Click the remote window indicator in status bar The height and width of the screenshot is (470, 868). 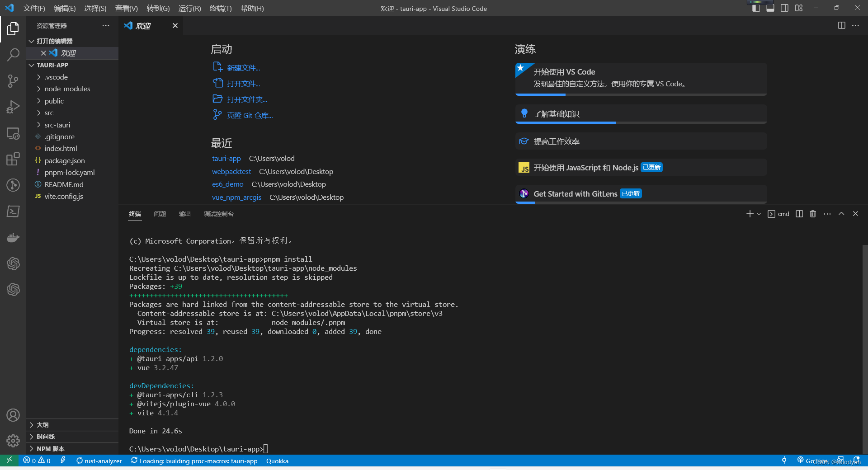(x=9, y=461)
